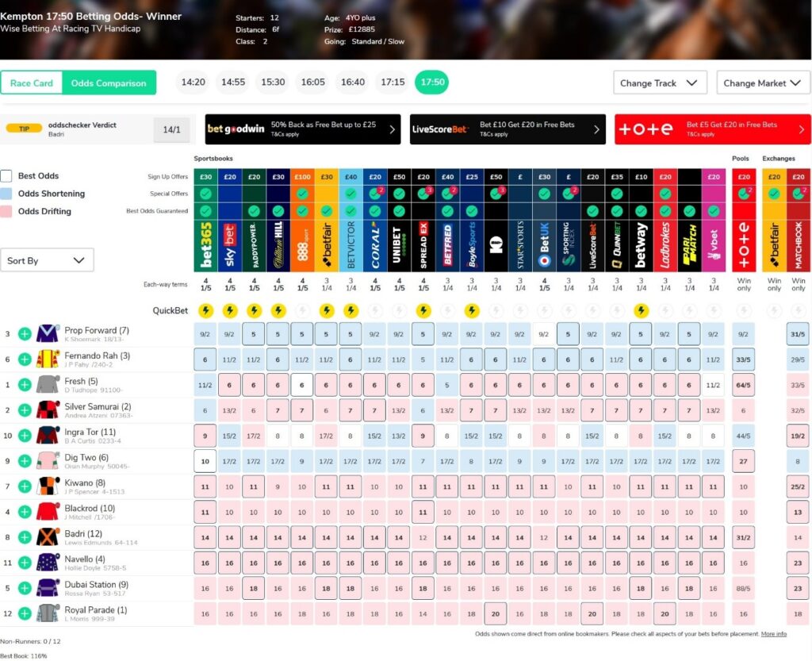The width and height of the screenshot is (812, 661).
Task: Open the Coral bookmaker logo
Action: (x=375, y=245)
